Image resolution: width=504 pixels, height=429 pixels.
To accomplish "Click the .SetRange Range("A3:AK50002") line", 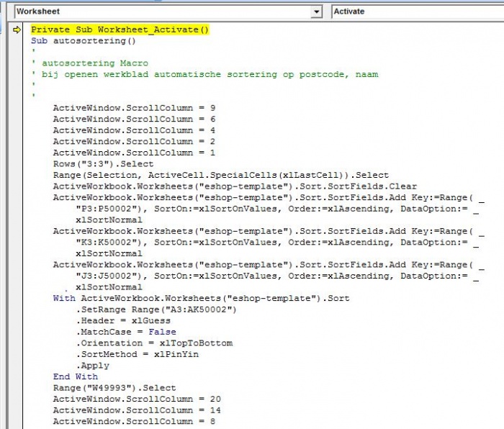I will coord(156,310).
